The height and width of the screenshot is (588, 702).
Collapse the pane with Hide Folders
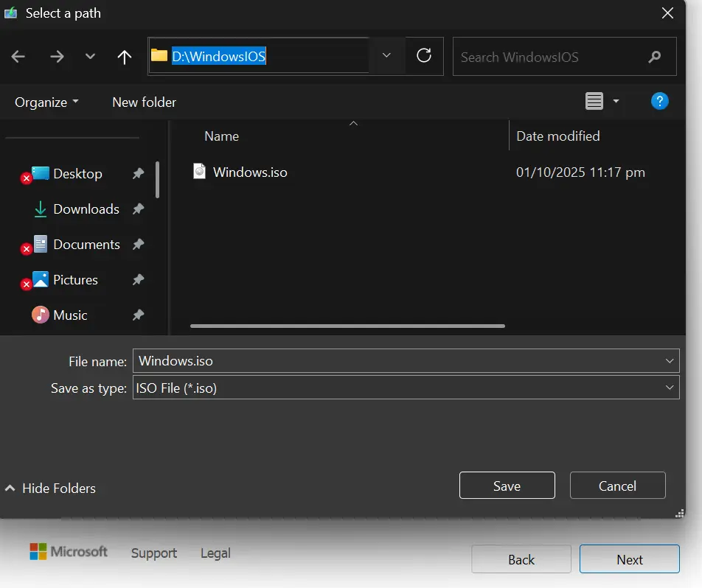(x=51, y=488)
